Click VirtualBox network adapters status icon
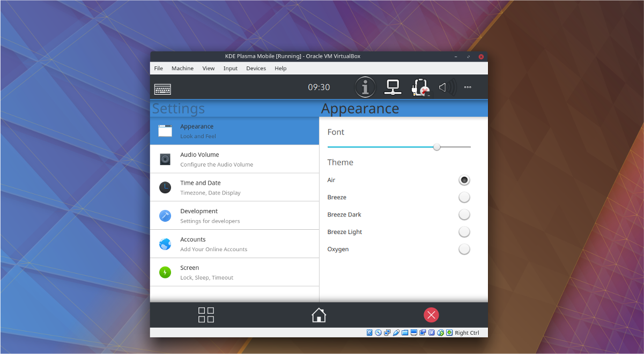Screen dimensions: 644x354 pyautogui.click(x=387, y=333)
